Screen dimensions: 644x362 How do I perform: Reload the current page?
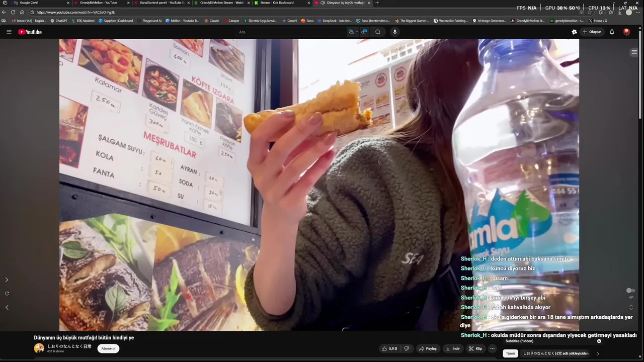(x=13, y=12)
